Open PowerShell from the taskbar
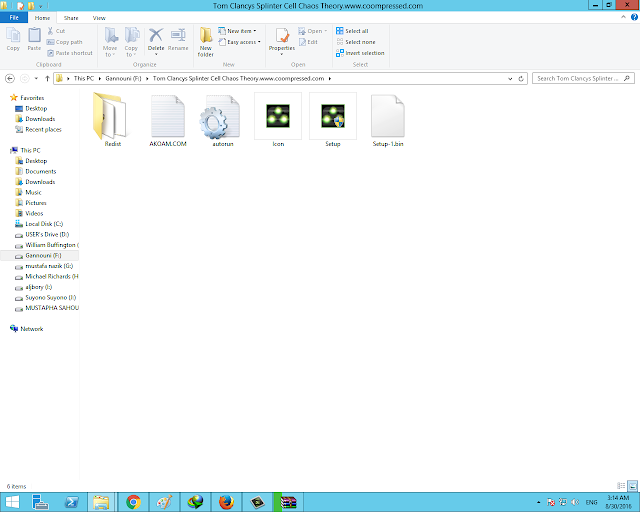 [x=72, y=502]
